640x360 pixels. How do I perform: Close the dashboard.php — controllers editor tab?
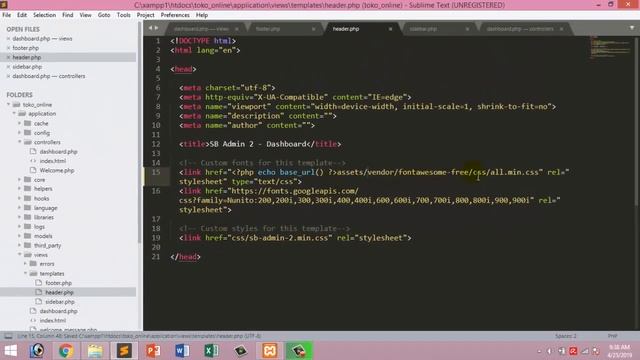562,29
